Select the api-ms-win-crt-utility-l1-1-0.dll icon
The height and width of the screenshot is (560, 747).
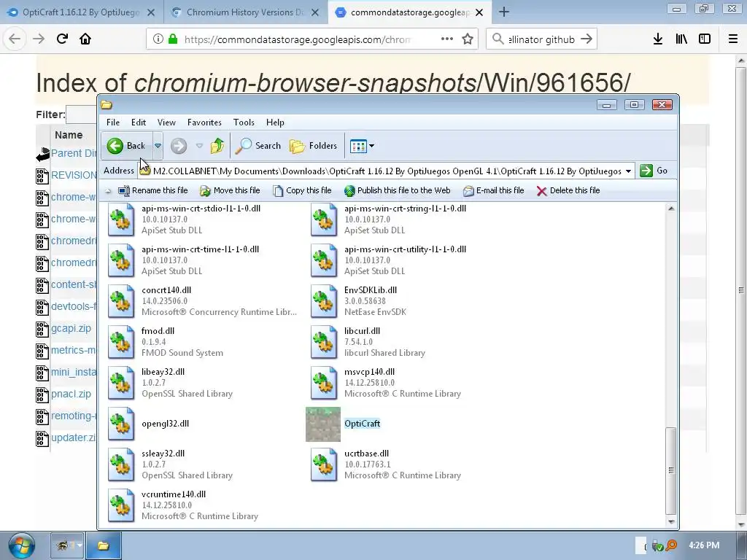(324, 260)
